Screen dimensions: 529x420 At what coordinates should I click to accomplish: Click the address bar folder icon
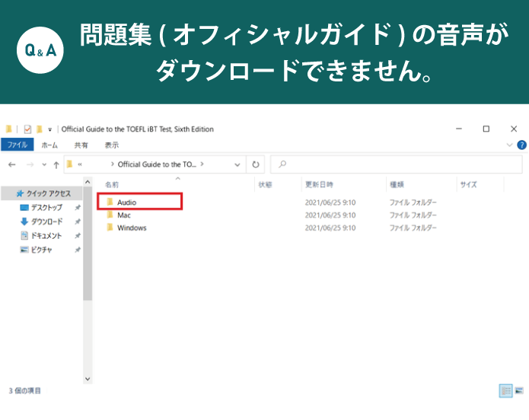(69, 164)
